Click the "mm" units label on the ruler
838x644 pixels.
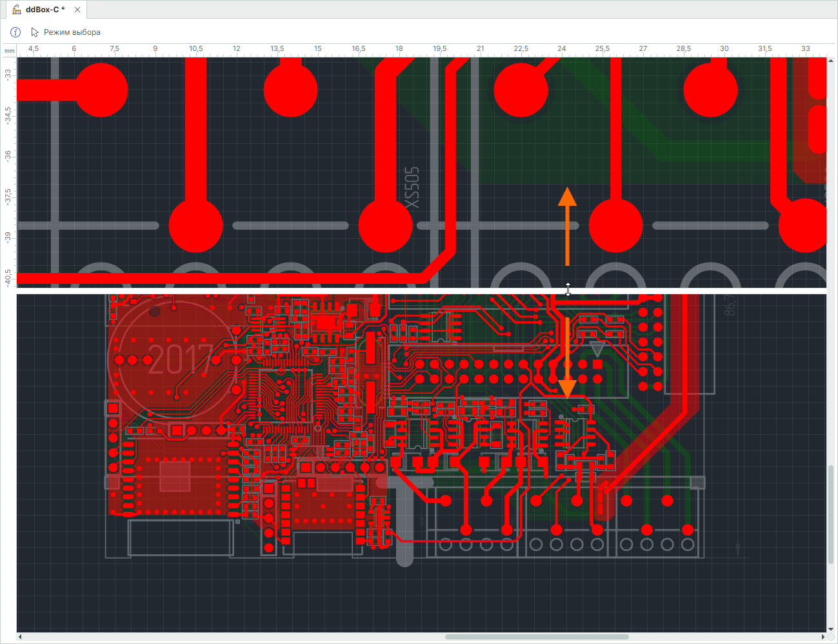10,50
